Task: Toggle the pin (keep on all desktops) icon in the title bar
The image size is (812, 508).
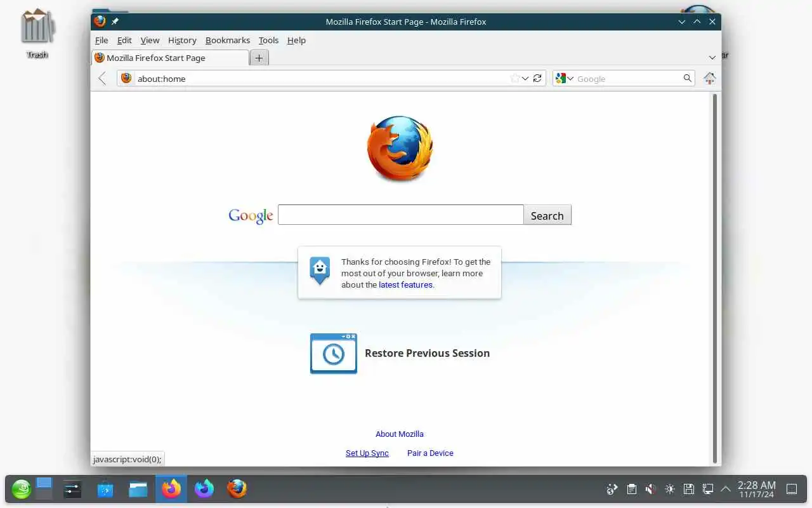Action: click(x=115, y=22)
